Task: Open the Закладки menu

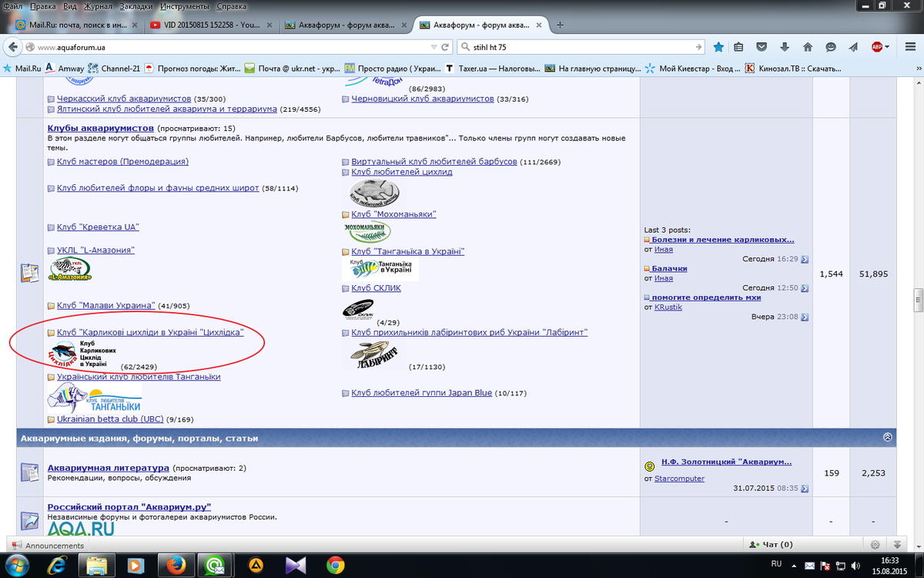Action: tap(137, 5)
